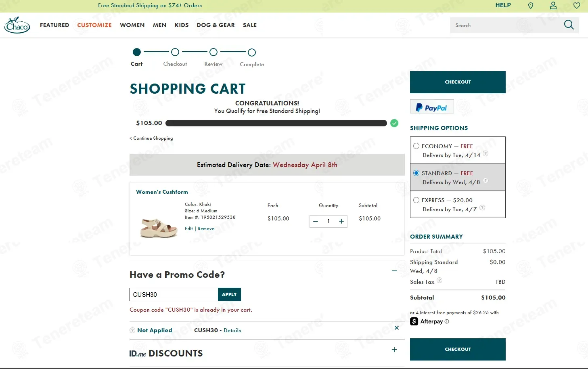The image size is (588, 369).
Task: Click the free shipping progress bar
Action: coord(276,123)
